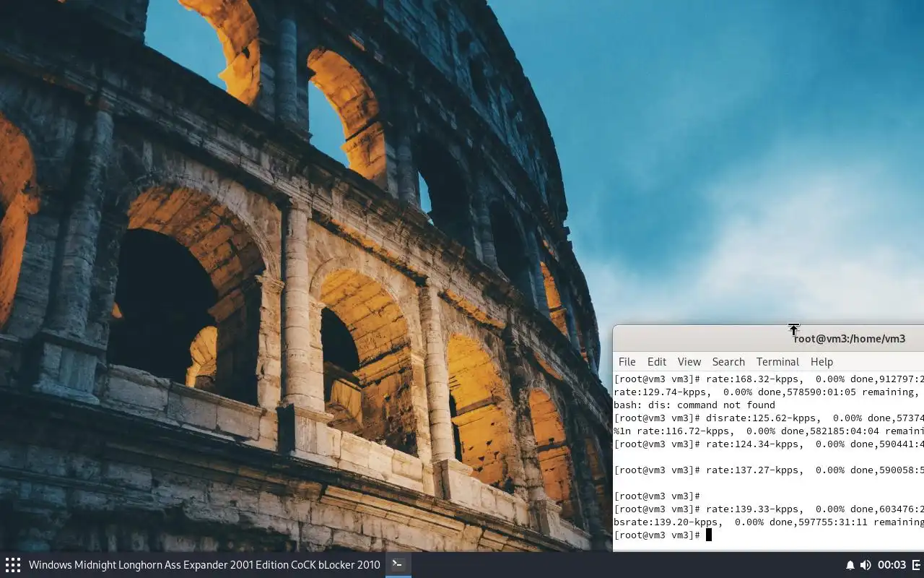Open the View menu in terminal

coord(689,362)
